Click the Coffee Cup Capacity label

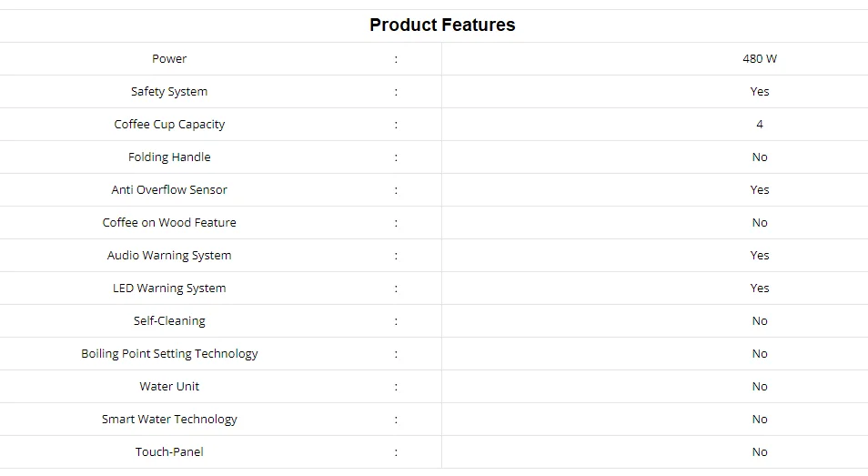point(169,125)
